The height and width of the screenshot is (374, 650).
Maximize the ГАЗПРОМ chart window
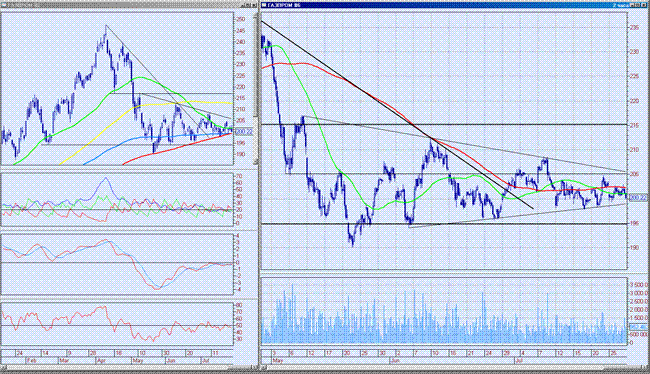click(638, 5)
